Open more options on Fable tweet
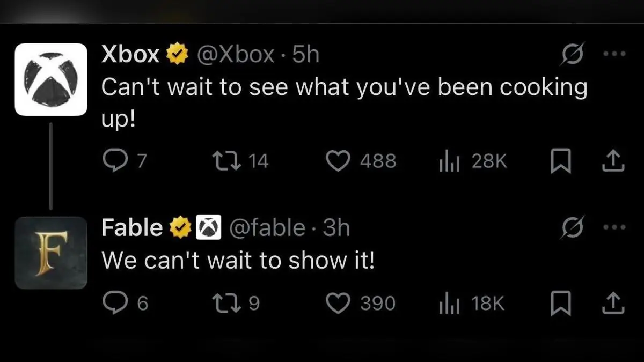Viewport: 644px width, 362px height. 615,227
